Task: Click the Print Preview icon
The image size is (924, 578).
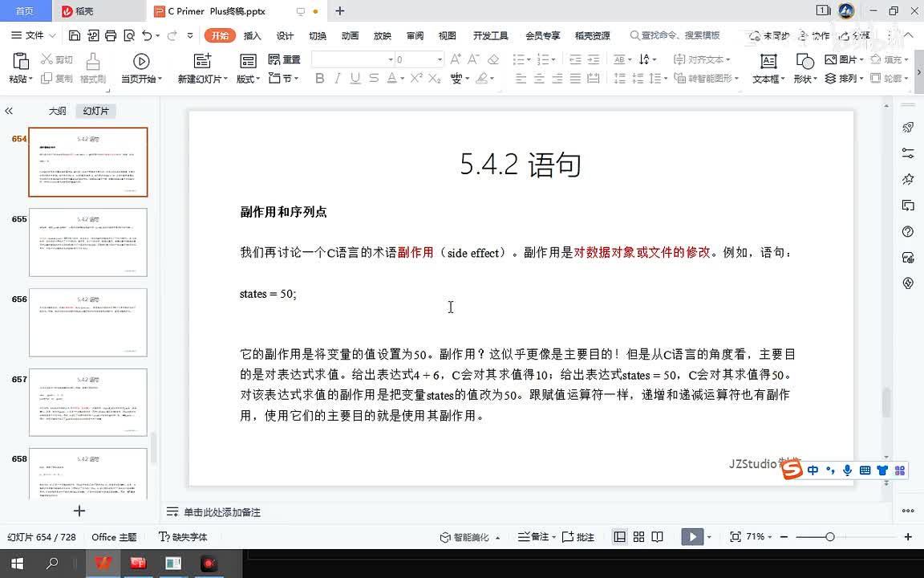Action: pyautogui.click(x=129, y=35)
